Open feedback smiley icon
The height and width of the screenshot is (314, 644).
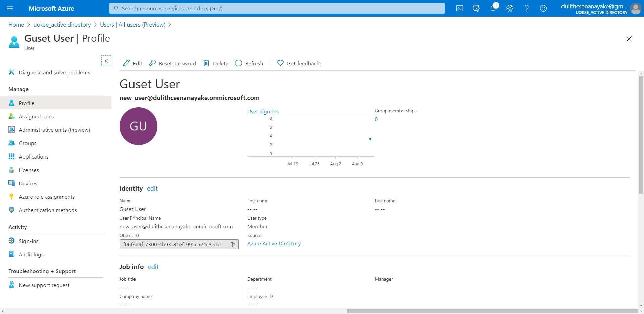543,8
